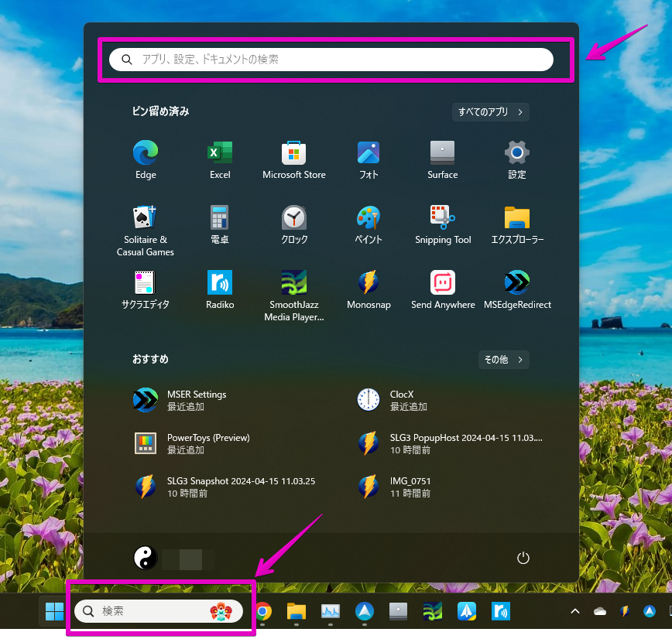Open Microsoft Store app
672x639 pixels.
tap(294, 159)
